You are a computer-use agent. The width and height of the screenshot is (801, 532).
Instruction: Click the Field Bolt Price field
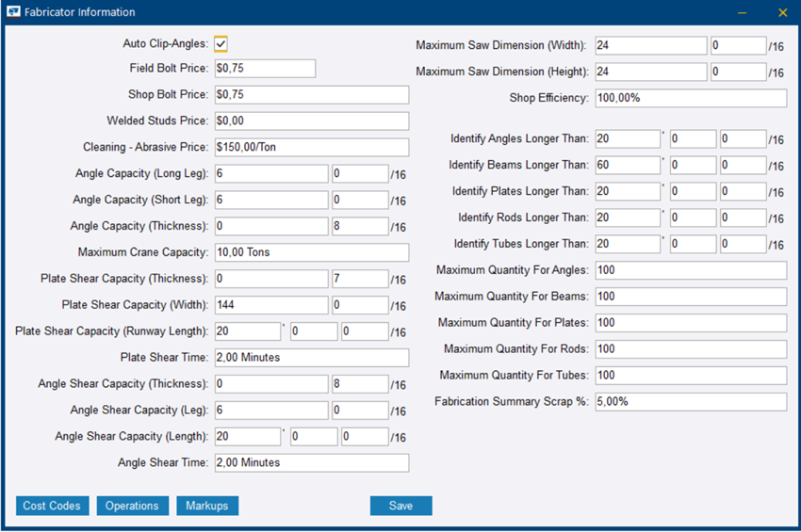264,69
